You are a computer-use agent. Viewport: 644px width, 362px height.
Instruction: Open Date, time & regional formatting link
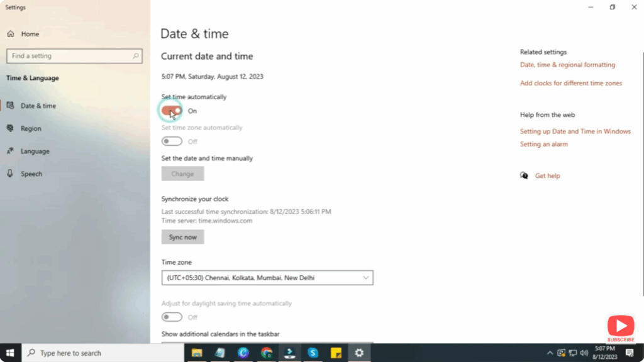[x=567, y=64]
